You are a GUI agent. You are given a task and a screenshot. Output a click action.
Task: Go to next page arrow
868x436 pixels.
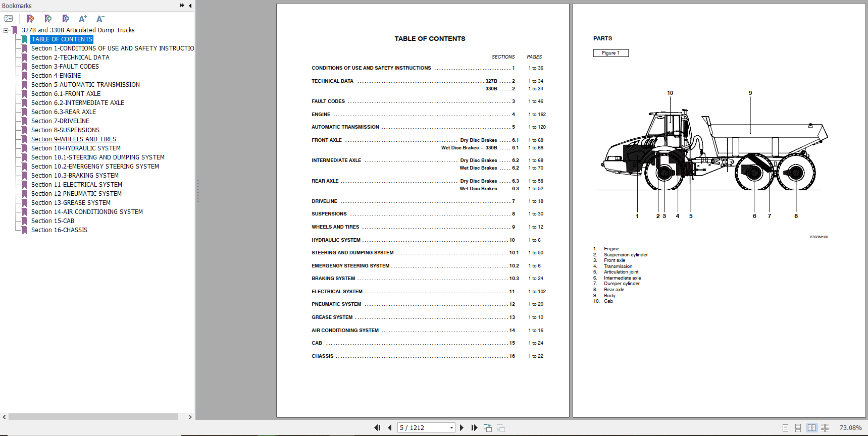pyautogui.click(x=462, y=427)
